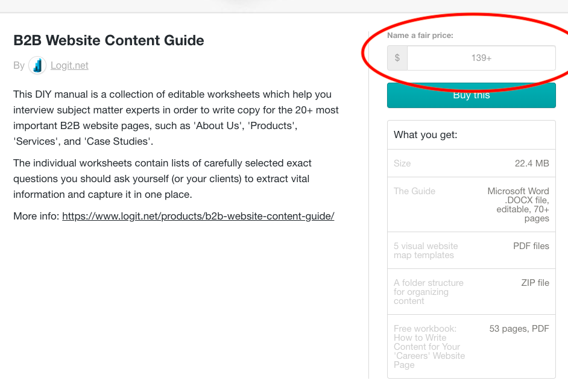
Task: Click the teal Buy this button
Action: (472, 95)
